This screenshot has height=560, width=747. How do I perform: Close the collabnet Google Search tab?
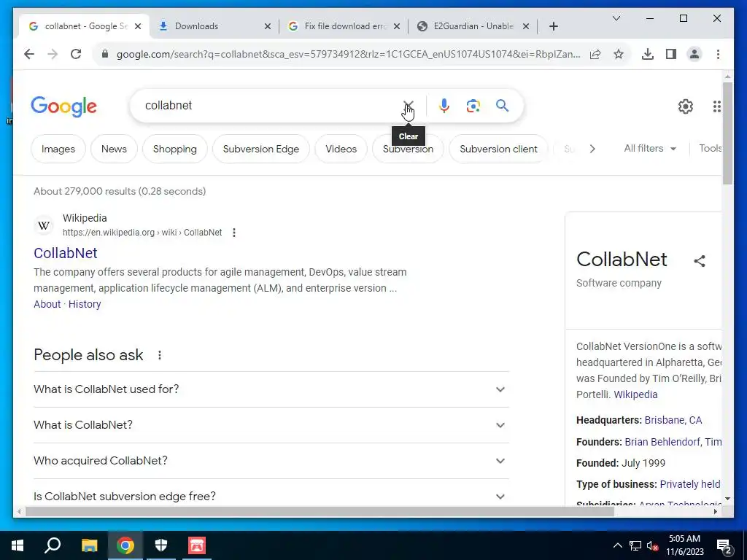(138, 26)
